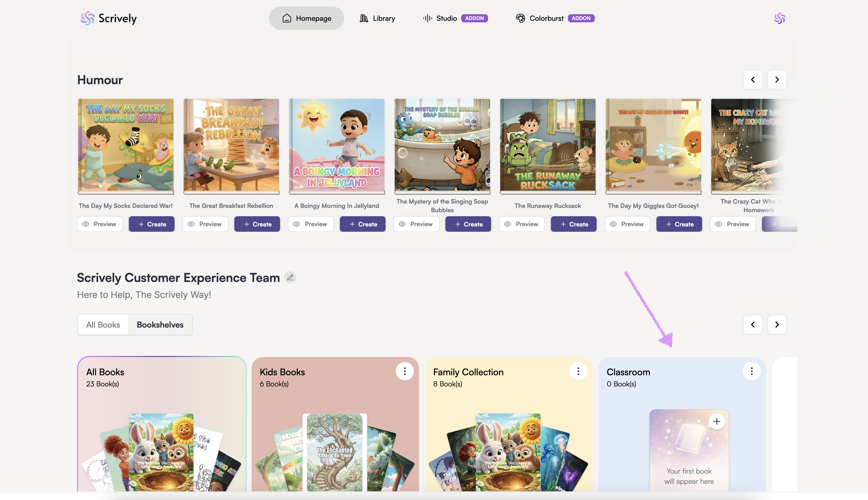868x500 pixels.
Task: Create The Runaway Rucksack book
Action: pyautogui.click(x=573, y=224)
